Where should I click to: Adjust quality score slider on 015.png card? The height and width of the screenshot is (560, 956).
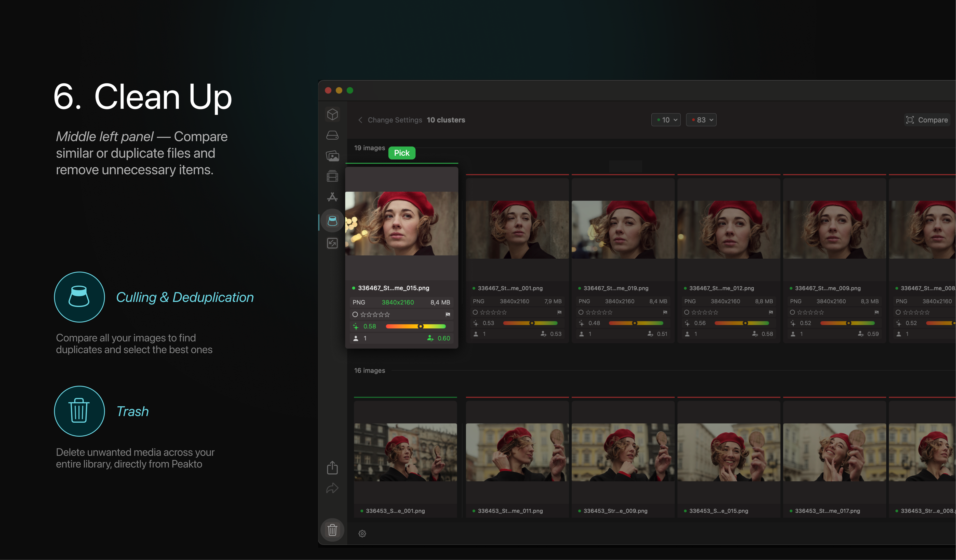point(420,326)
